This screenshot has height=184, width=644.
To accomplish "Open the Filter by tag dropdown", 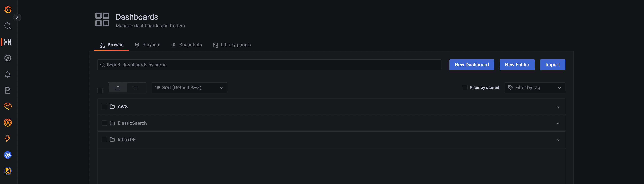I will coord(535,87).
